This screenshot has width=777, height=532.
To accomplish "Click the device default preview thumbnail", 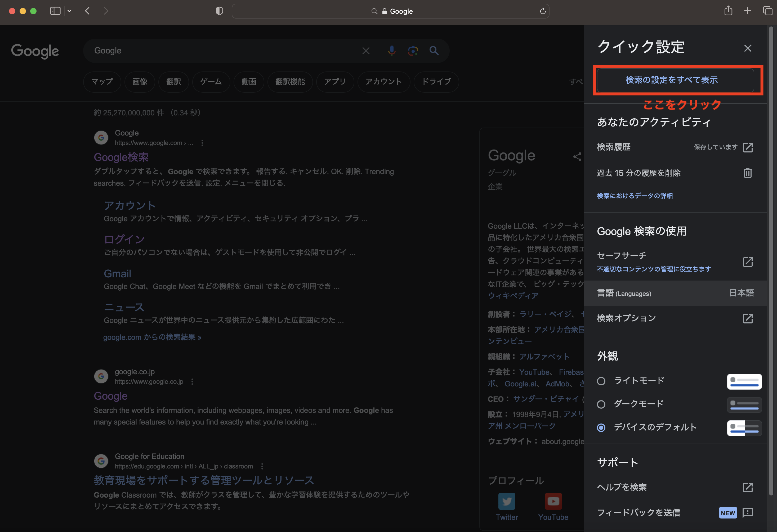I will point(744,428).
